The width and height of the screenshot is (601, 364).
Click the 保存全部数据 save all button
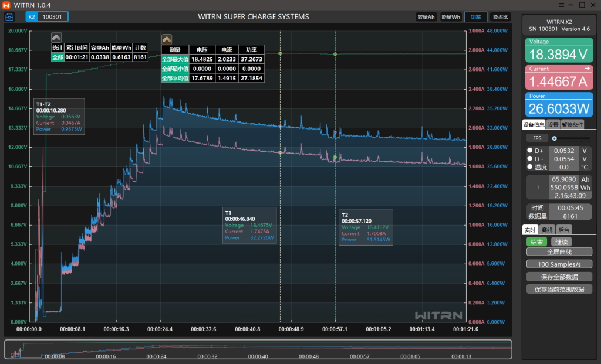[559, 277]
